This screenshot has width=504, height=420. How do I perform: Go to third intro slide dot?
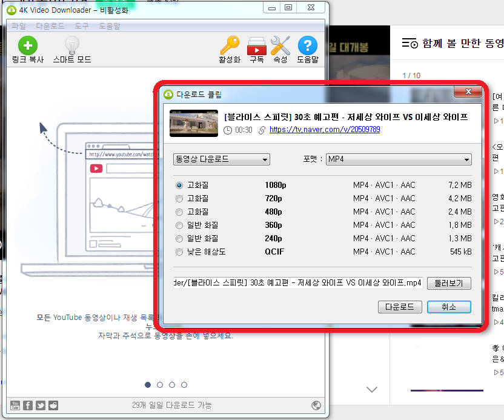[x=172, y=385]
